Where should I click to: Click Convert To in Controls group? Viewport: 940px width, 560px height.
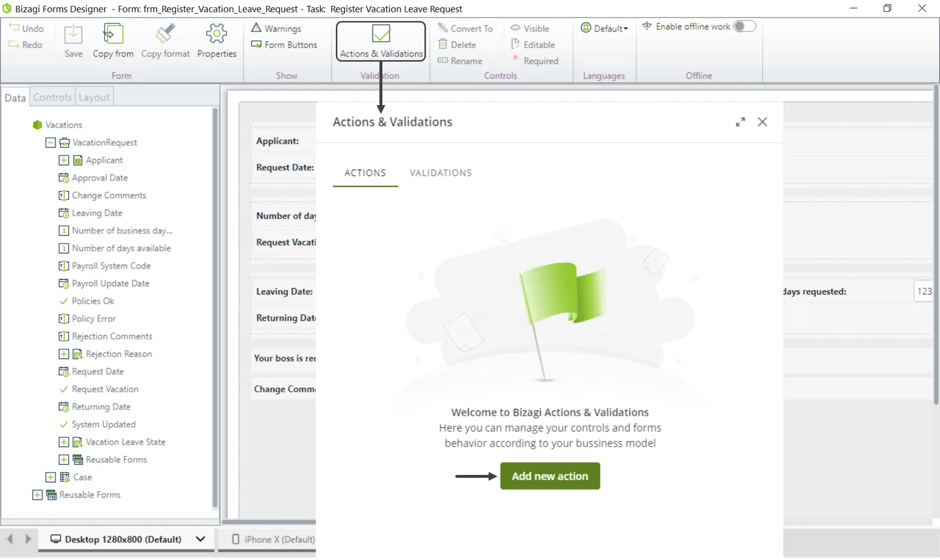coord(465,28)
